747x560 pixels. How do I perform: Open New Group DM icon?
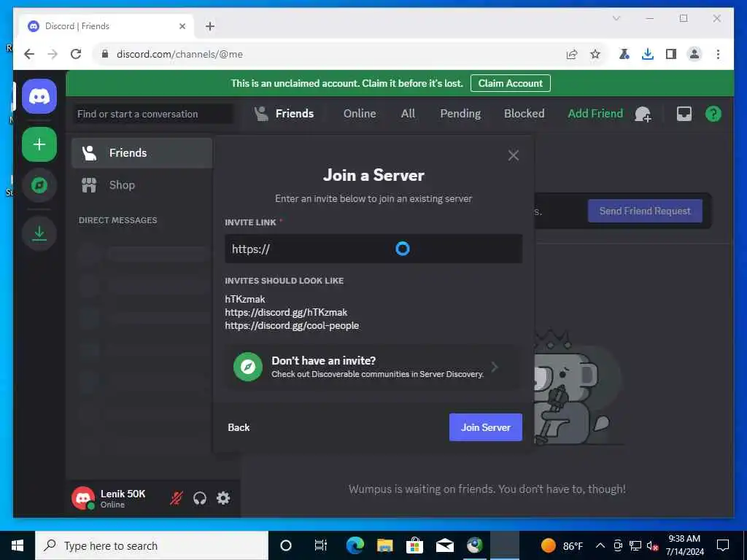pyautogui.click(x=643, y=114)
